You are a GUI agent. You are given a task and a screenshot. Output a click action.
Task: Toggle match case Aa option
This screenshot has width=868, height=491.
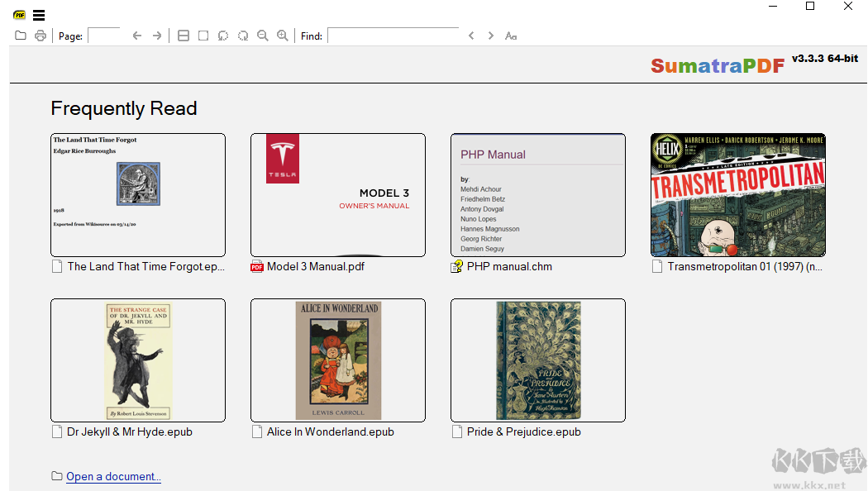tap(510, 36)
